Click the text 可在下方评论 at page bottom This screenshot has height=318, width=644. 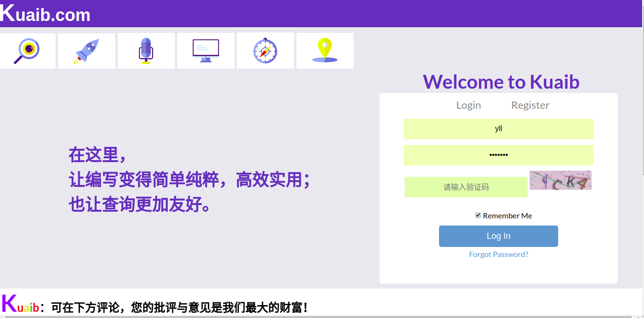(85, 308)
